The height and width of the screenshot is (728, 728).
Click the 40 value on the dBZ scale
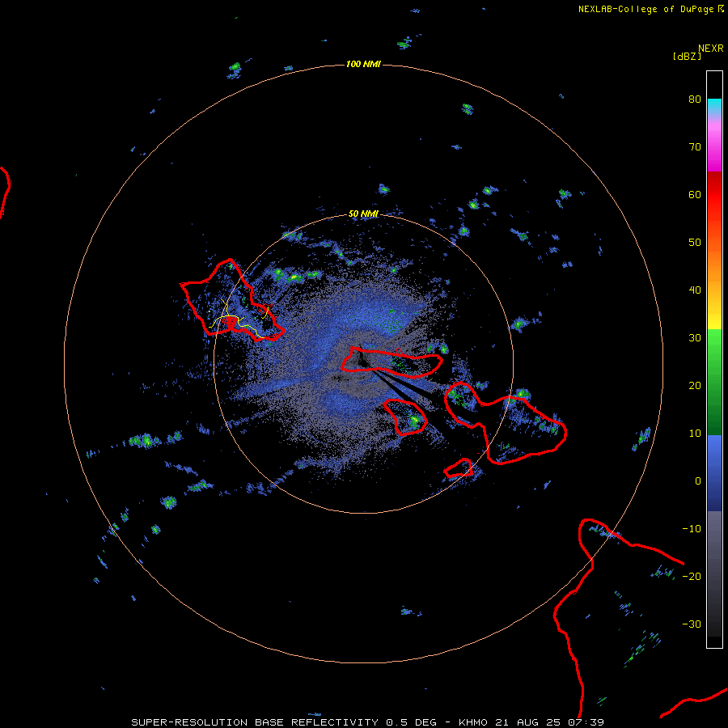(x=695, y=290)
